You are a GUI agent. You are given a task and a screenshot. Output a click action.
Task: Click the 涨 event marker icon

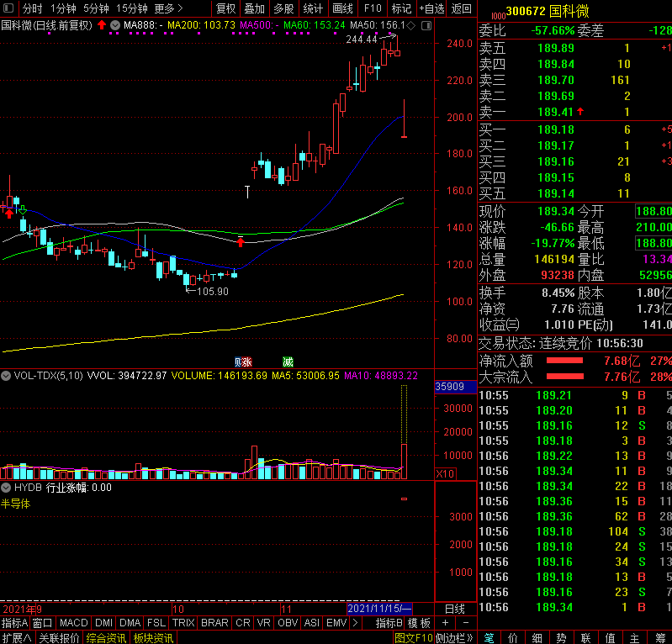pos(247,362)
